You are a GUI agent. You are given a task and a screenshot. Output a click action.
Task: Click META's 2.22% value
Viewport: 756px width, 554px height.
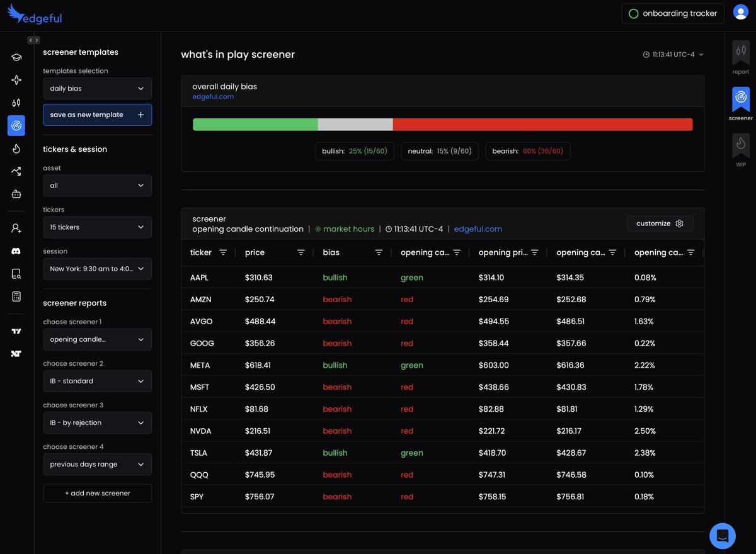pyautogui.click(x=645, y=366)
